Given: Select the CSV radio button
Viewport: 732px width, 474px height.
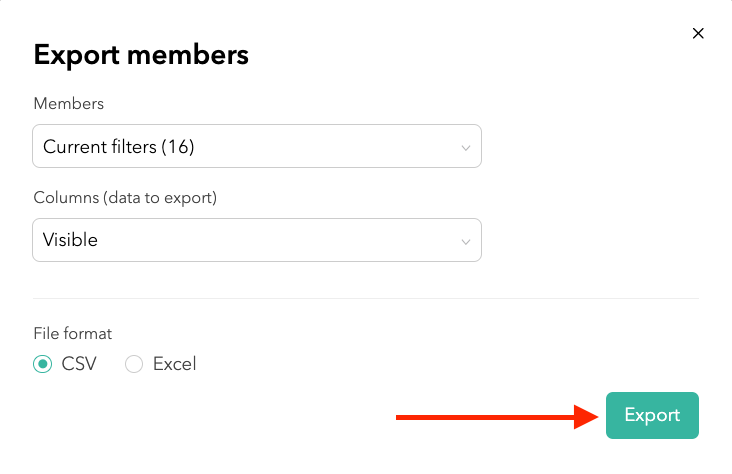Looking at the screenshot, I should [x=42, y=364].
